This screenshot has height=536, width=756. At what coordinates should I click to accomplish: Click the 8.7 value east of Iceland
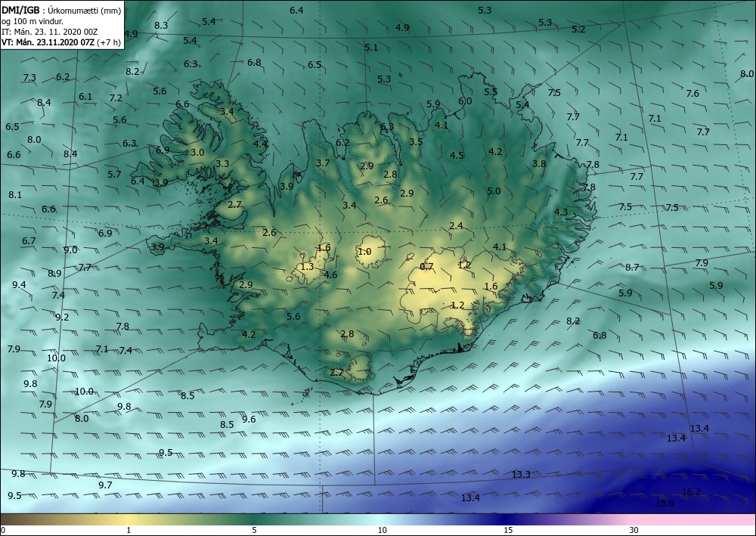pos(632,267)
